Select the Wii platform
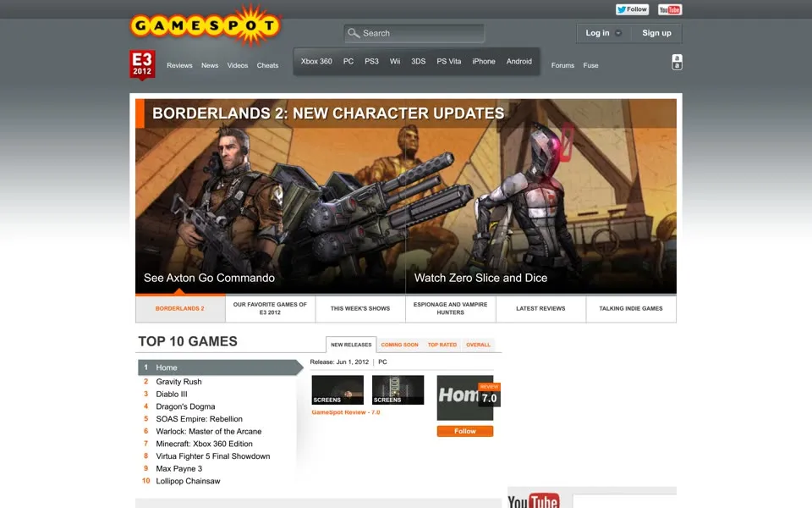 click(395, 61)
